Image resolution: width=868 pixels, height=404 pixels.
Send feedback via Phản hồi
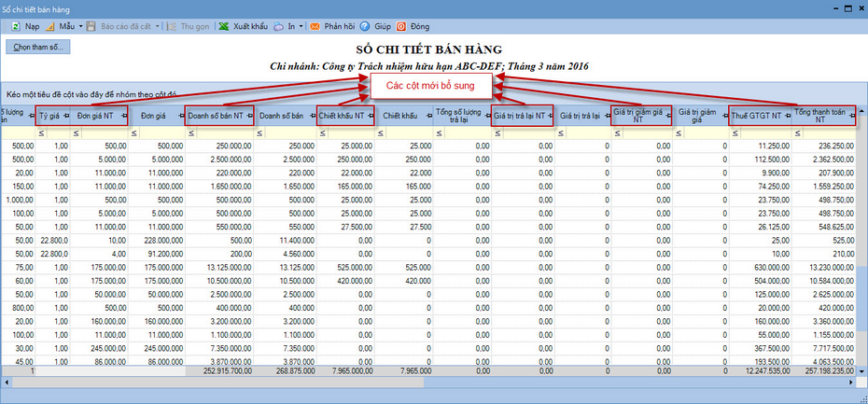332,26
